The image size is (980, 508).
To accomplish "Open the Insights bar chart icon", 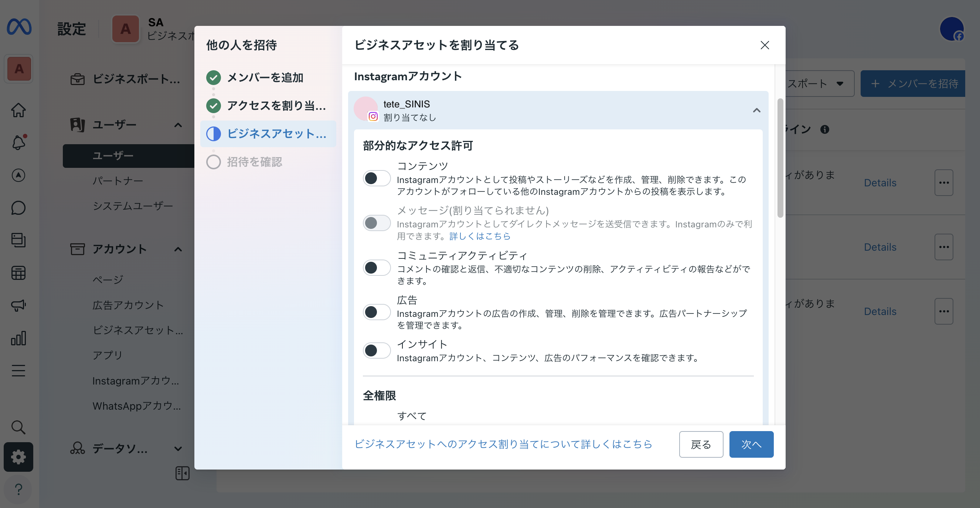I will [18, 338].
